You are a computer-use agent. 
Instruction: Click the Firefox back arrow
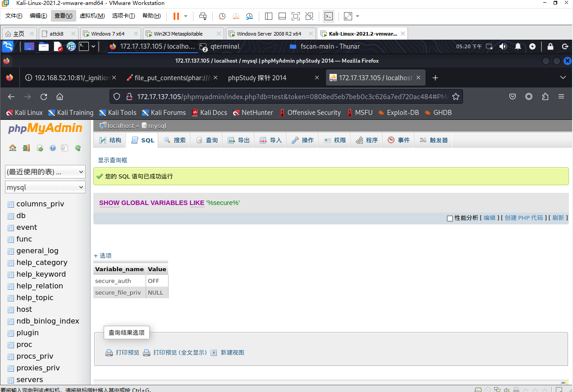12,96
